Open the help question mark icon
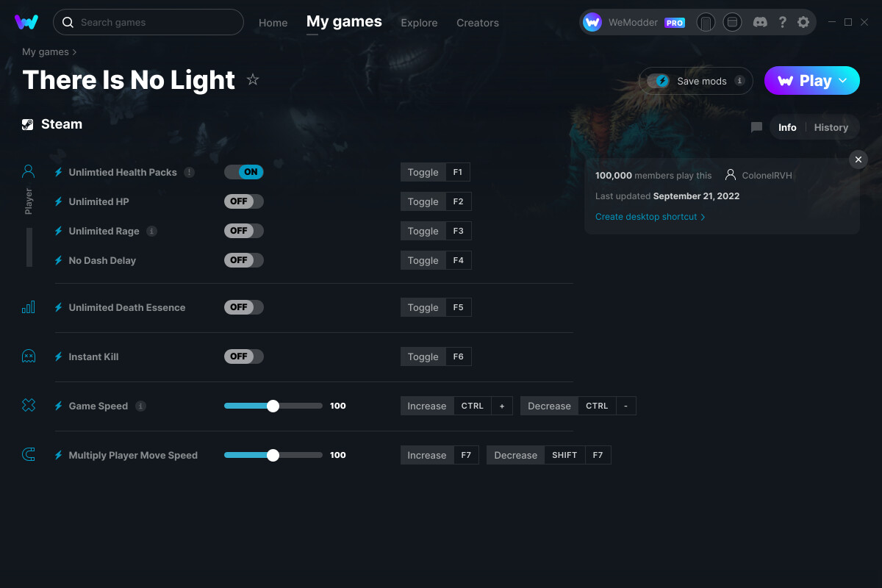Viewport: 882px width, 588px height. point(782,22)
